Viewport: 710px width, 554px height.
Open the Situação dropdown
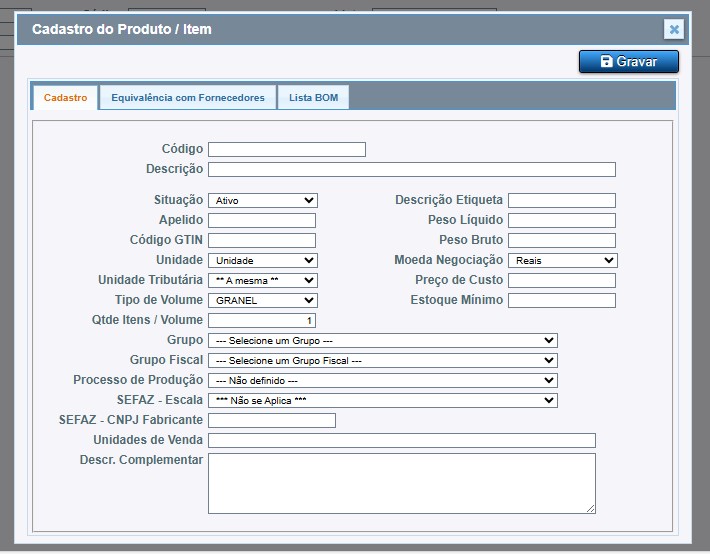point(262,200)
